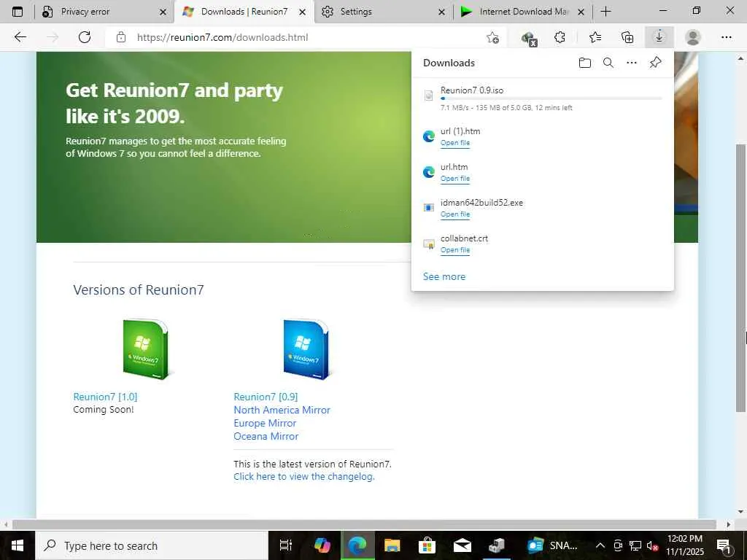Viewport: 747px width, 560px height.
Task: Close the Internet Download Manager tab
Action: point(581,12)
